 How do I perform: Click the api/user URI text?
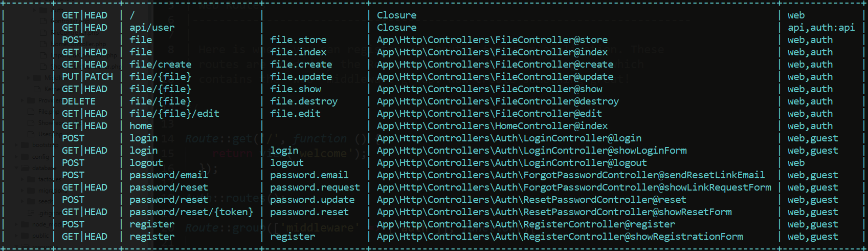coord(152,28)
